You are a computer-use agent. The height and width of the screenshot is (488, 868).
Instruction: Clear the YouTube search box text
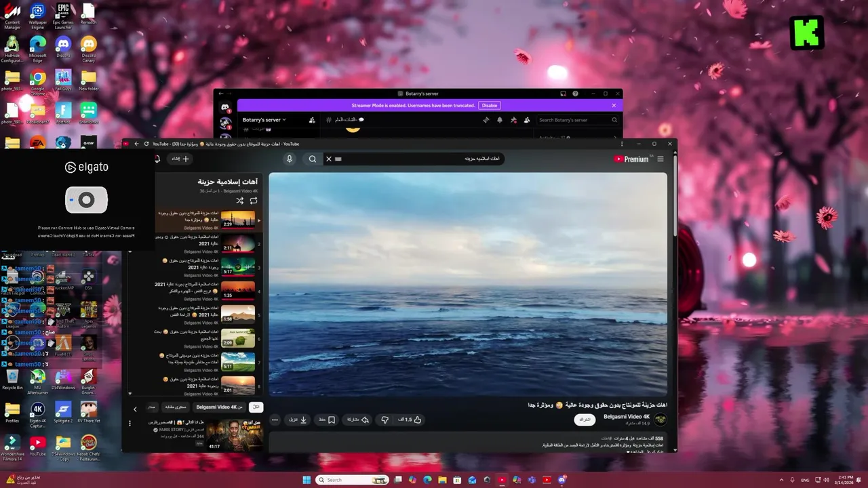click(329, 159)
